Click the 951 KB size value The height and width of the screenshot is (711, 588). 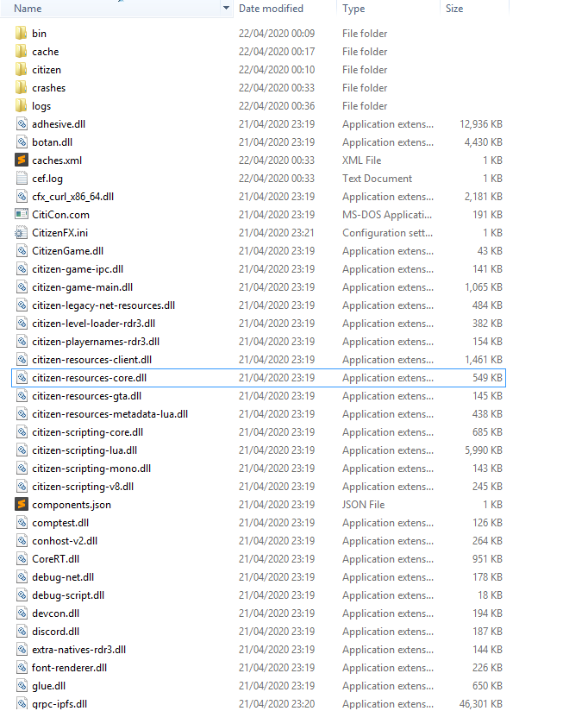pos(487,558)
